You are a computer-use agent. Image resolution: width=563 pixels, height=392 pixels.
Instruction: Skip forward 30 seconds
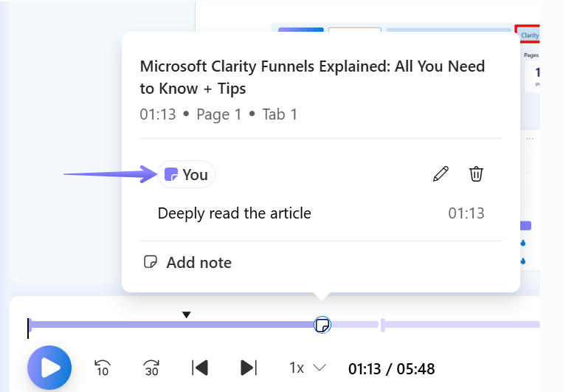(151, 367)
